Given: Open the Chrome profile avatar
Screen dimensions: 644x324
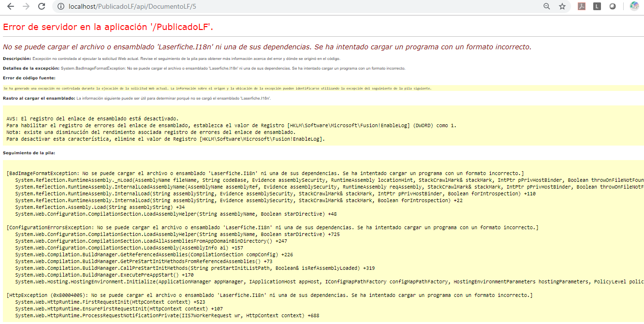Looking at the screenshot, I should pyautogui.click(x=634, y=6).
